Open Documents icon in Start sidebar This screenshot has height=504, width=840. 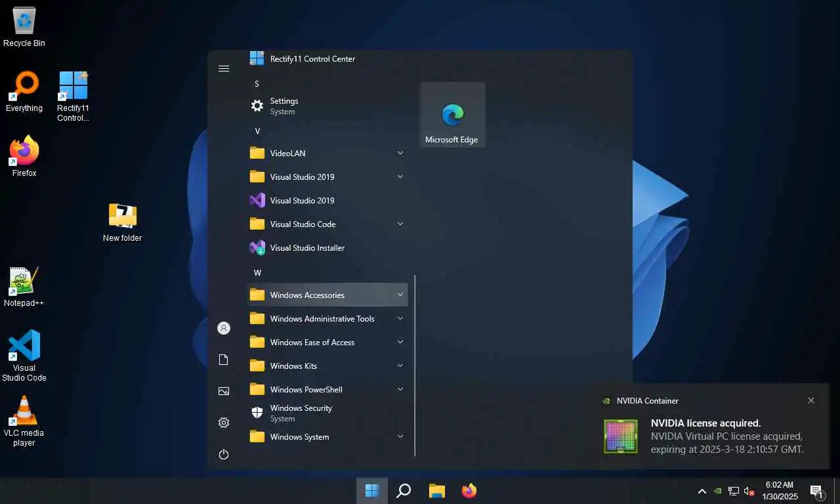224,360
